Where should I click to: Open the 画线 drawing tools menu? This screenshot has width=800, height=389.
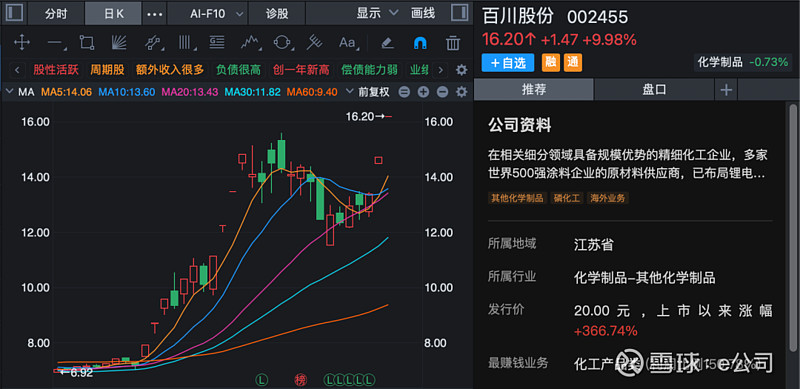point(423,13)
